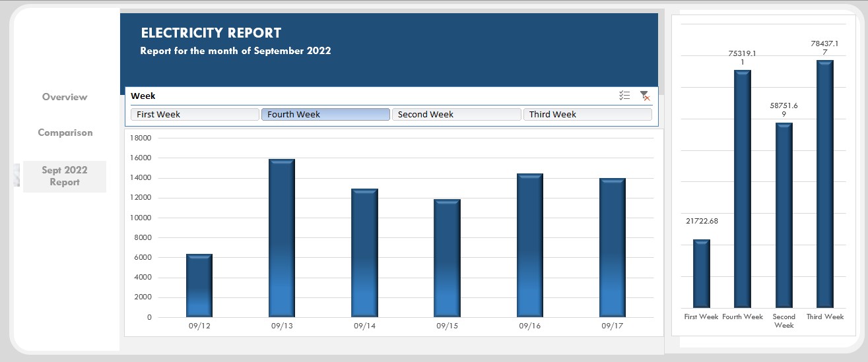Select the First Week slicer button
The width and height of the screenshot is (868, 362).
(195, 114)
